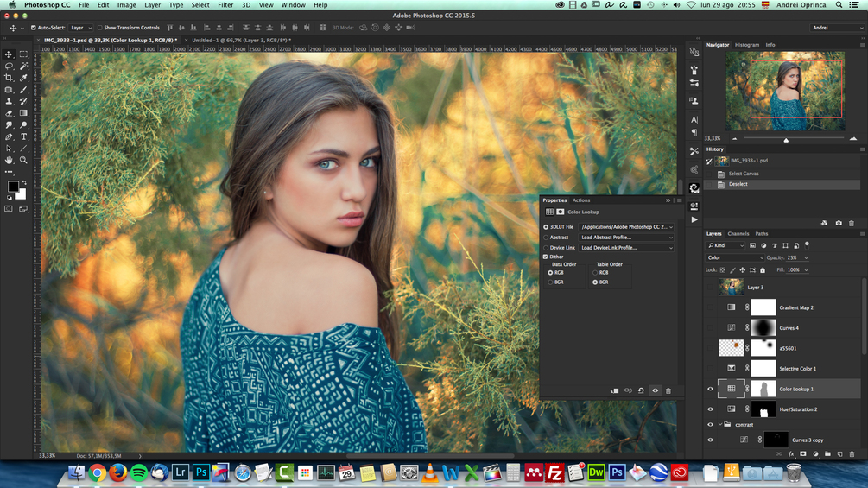Delete layer with Layers panel trash icon
Screen dimensions: 868x488
click(852, 454)
